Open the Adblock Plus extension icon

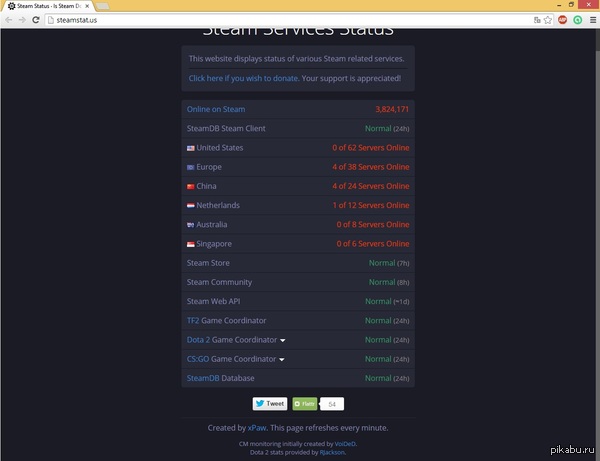tap(562, 20)
